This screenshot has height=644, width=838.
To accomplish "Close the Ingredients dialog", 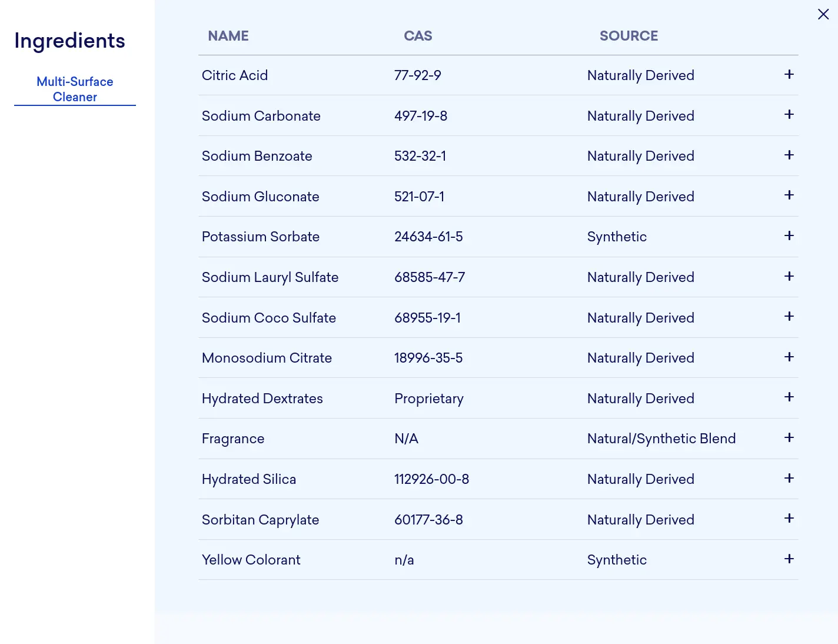I will 823,14.
